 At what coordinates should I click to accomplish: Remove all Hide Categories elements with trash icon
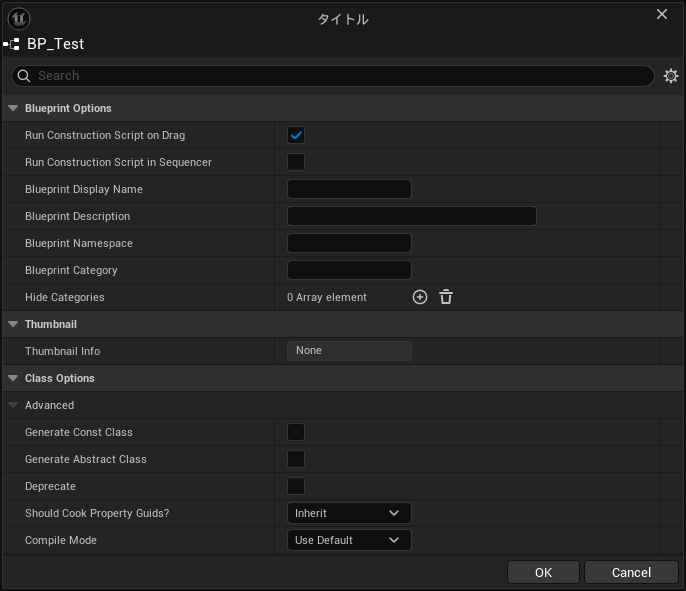446,297
